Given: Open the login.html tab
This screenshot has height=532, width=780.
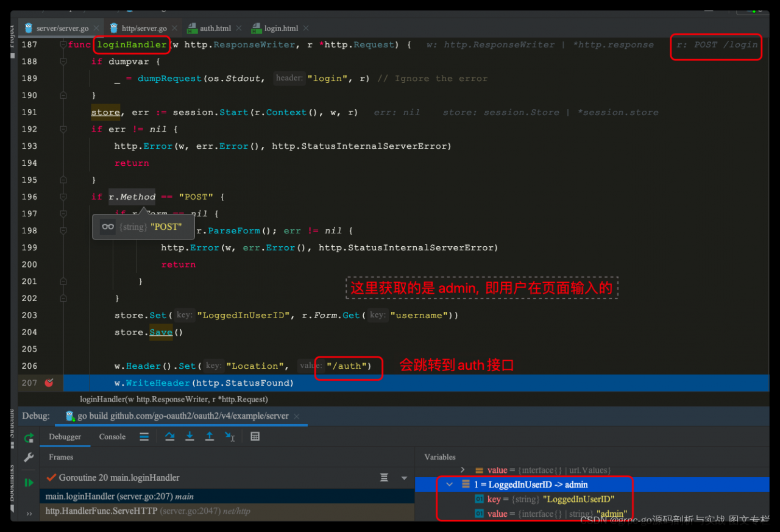Looking at the screenshot, I should [281, 28].
